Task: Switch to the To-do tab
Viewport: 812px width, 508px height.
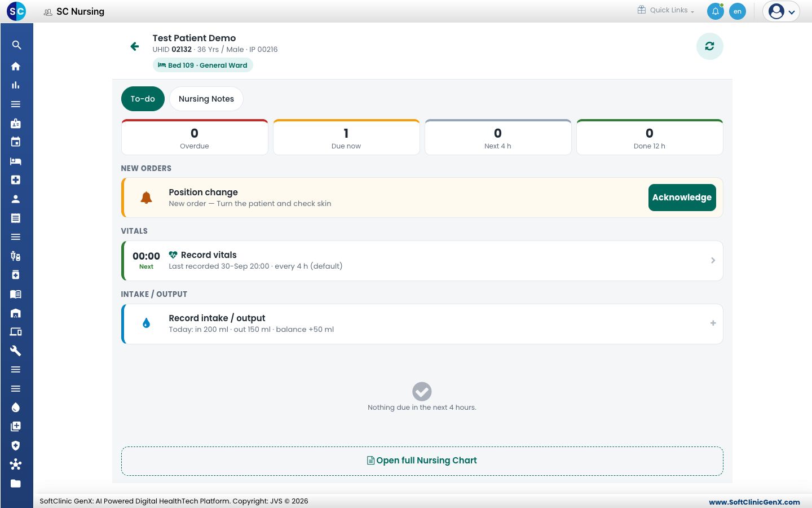Action: pos(143,99)
